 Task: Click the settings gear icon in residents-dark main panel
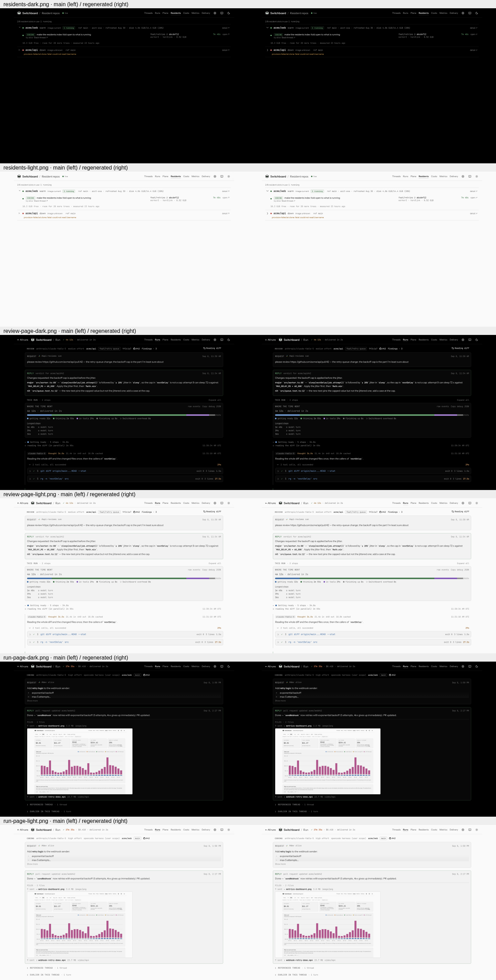coord(215,13)
